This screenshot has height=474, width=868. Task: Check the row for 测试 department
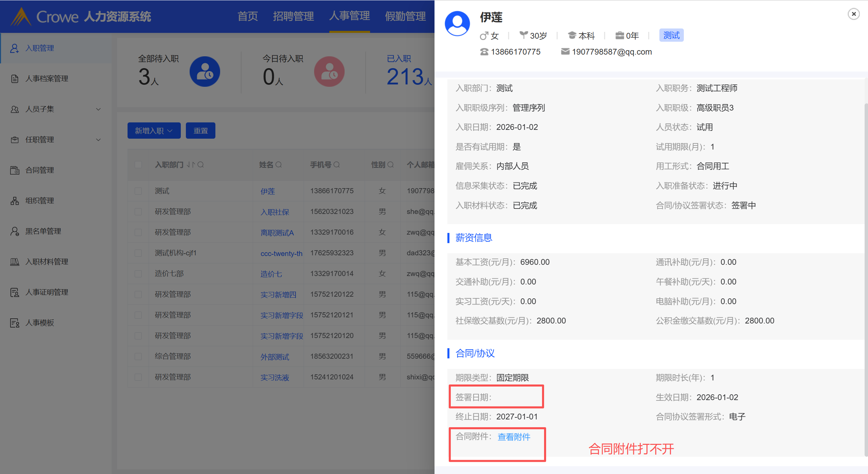click(x=138, y=191)
